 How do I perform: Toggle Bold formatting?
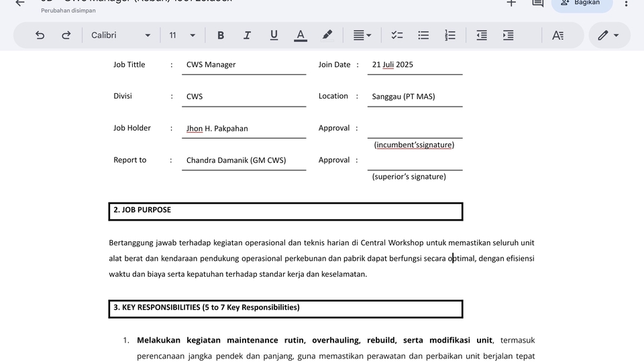click(221, 36)
